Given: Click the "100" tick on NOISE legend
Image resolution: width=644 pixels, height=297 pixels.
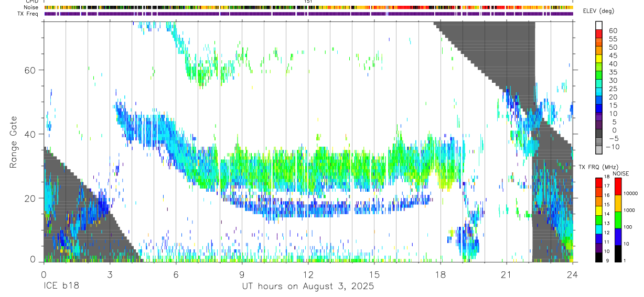Looking at the screenshot, I should (628, 227).
